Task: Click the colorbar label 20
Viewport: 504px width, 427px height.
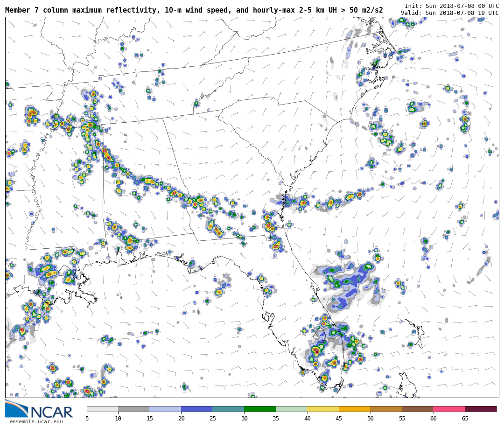Action: 181,418
